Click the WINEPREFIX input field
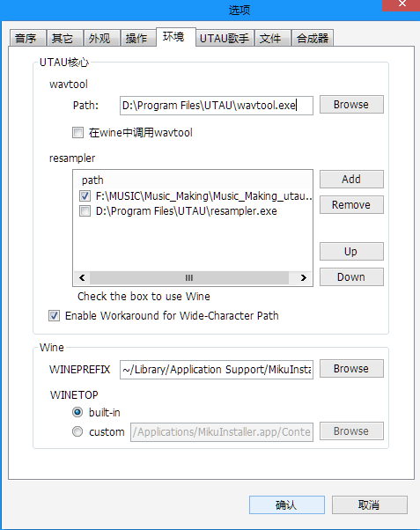Screen dimensions: 420x530 pyautogui.click(x=217, y=370)
